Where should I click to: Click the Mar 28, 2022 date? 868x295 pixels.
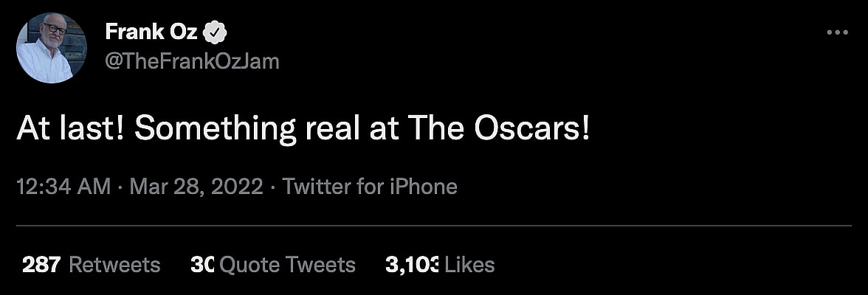pyautogui.click(x=196, y=186)
